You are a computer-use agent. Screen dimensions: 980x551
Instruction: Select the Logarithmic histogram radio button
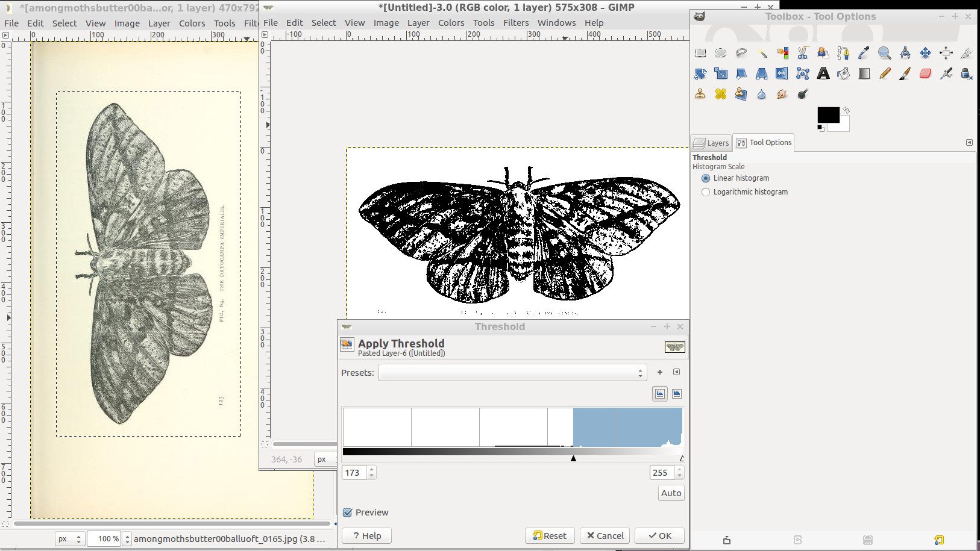(706, 192)
